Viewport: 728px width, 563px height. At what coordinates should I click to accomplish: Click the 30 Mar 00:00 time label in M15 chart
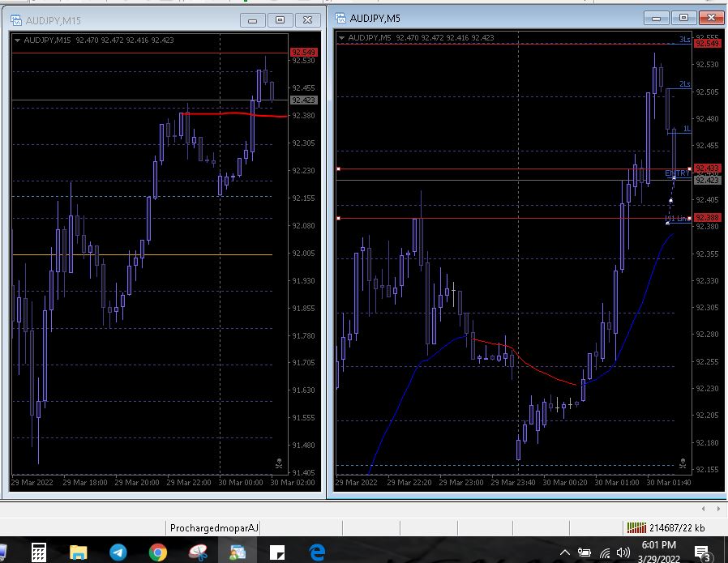point(241,482)
